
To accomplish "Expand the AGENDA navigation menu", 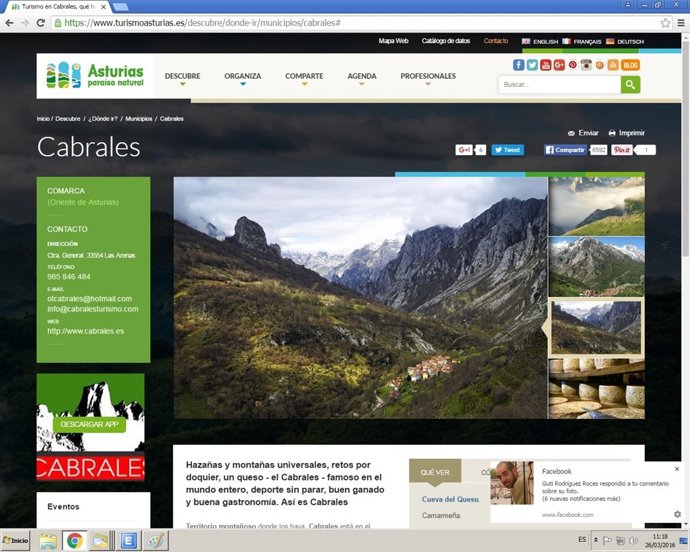I will coord(362,77).
